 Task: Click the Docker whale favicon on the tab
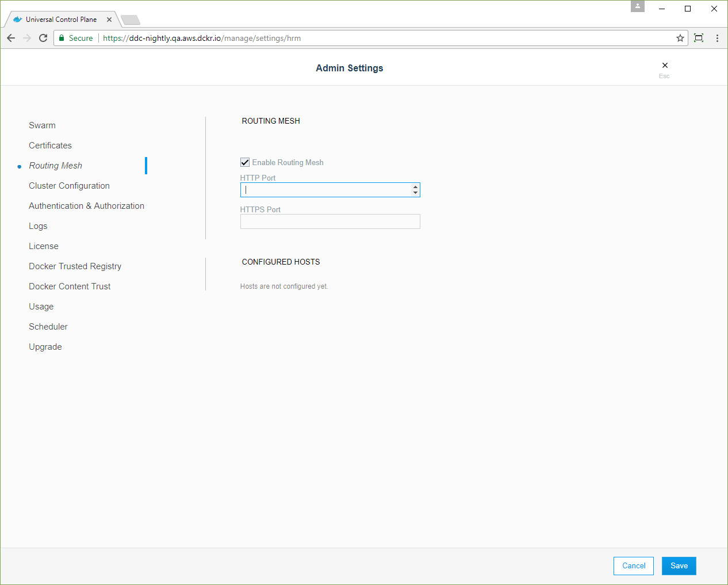point(17,19)
